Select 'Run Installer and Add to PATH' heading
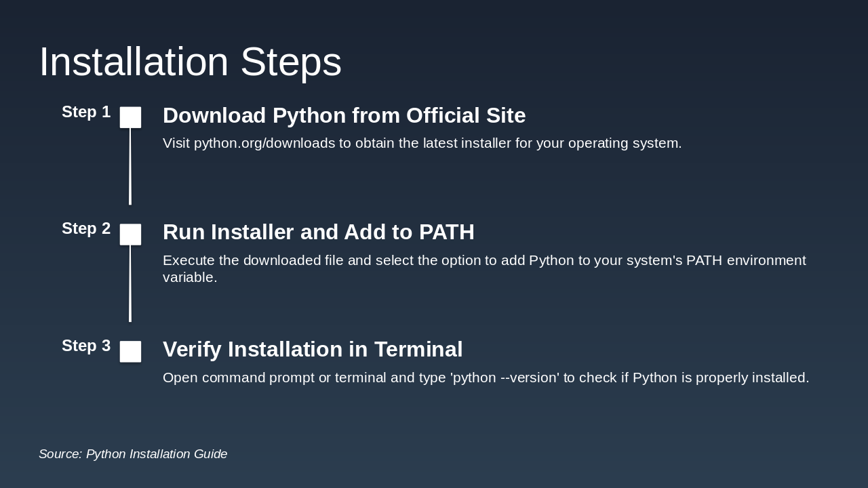The image size is (868, 488). [318, 232]
